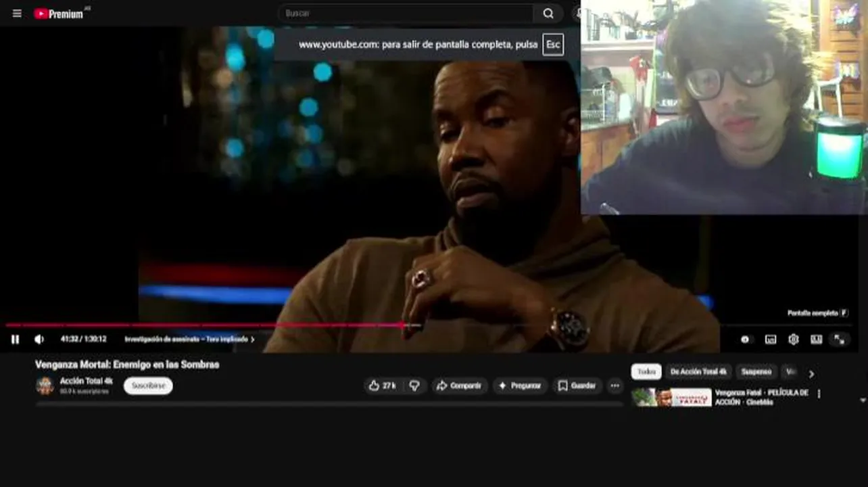Expand the chapter 'Investigación de asesinato' chevron
The image size is (868, 487).
[253, 340]
